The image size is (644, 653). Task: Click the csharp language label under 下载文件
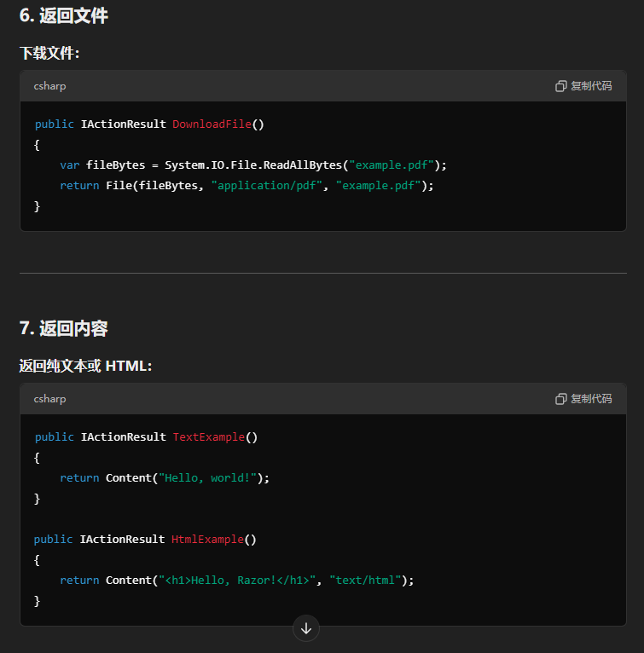(x=49, y=86)
